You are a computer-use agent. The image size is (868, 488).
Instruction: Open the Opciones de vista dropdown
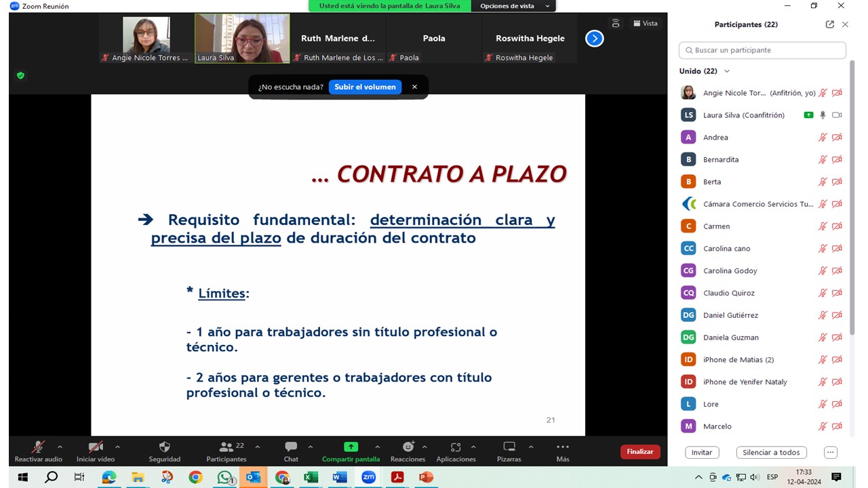pyautogui.click(x=515, y=6)
